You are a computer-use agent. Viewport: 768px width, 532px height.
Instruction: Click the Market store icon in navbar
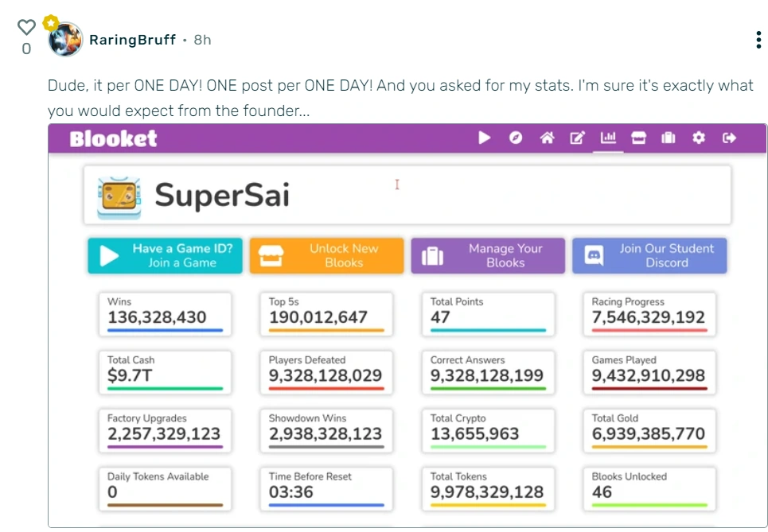point(638,138)
